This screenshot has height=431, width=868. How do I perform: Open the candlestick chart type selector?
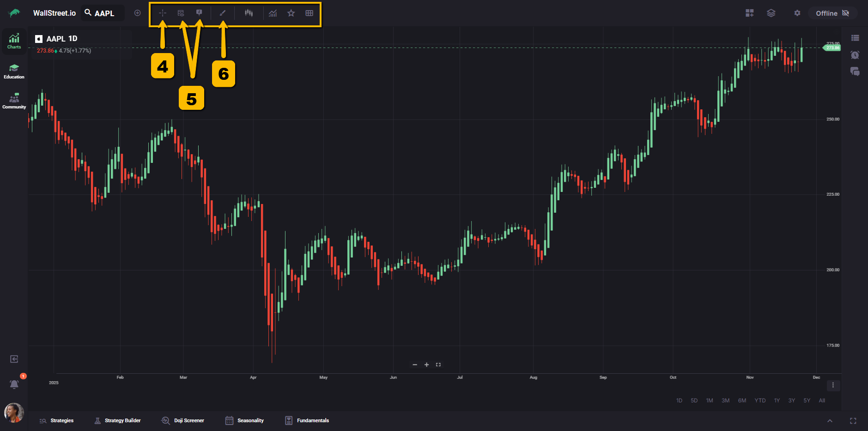pos(249,13)
